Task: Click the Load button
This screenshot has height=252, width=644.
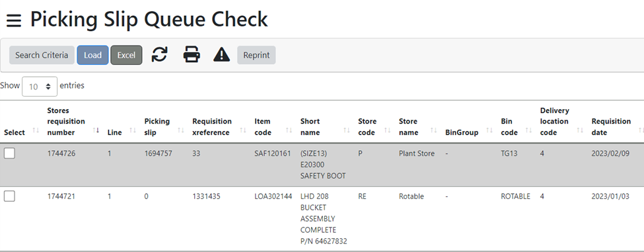Action: pyautogui.click(x=93, y=55)
